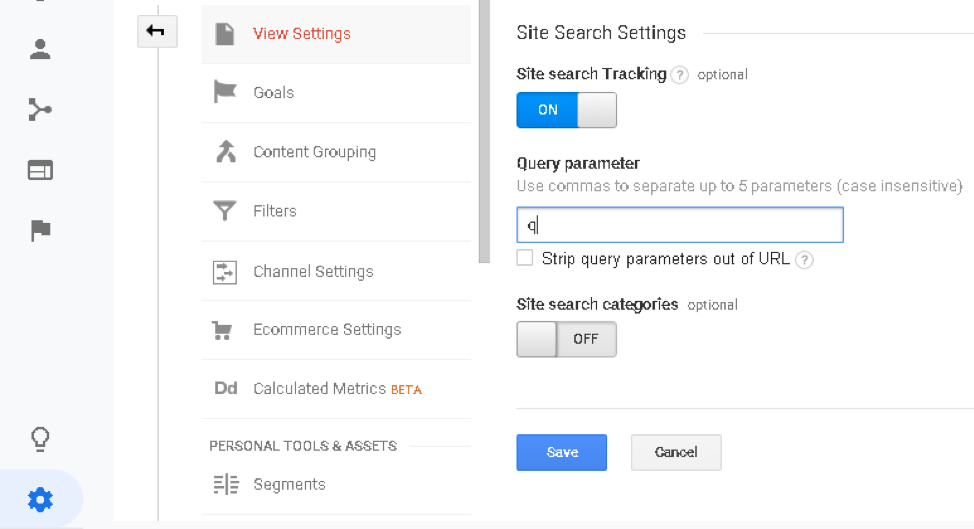974x529 pixels.
Task: Click the blue Save button
Action: 562,453
